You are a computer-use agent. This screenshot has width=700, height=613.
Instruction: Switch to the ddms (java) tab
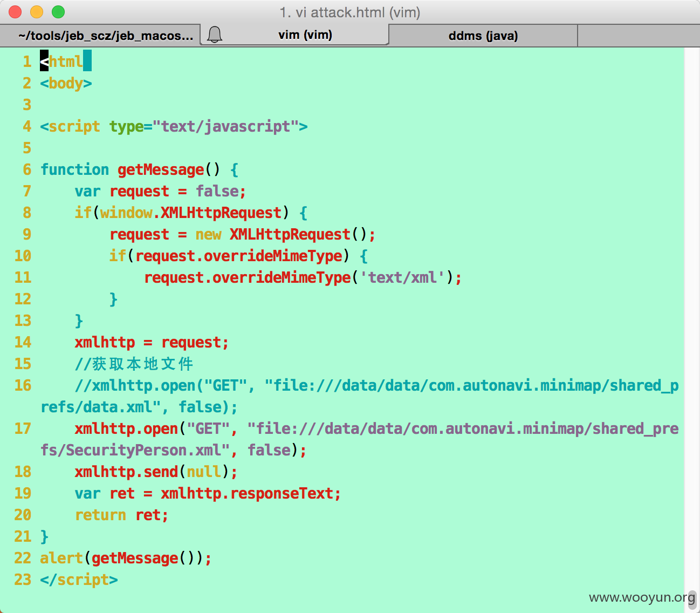pyautogui.click(x=483, y=36)
